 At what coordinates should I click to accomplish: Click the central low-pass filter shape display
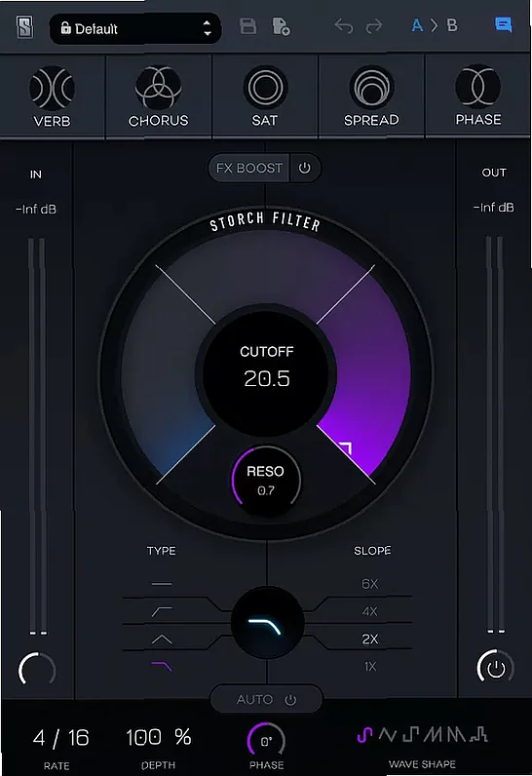[267, 624]
